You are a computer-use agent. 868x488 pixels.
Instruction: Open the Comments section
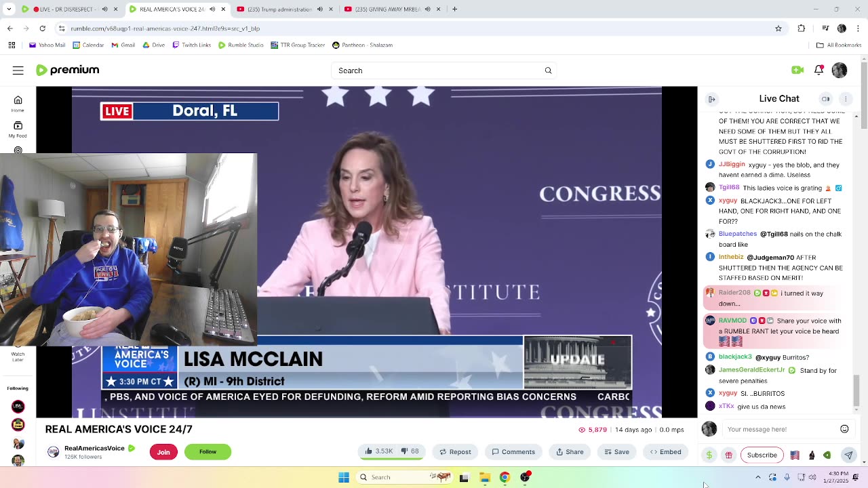[513, 451]
